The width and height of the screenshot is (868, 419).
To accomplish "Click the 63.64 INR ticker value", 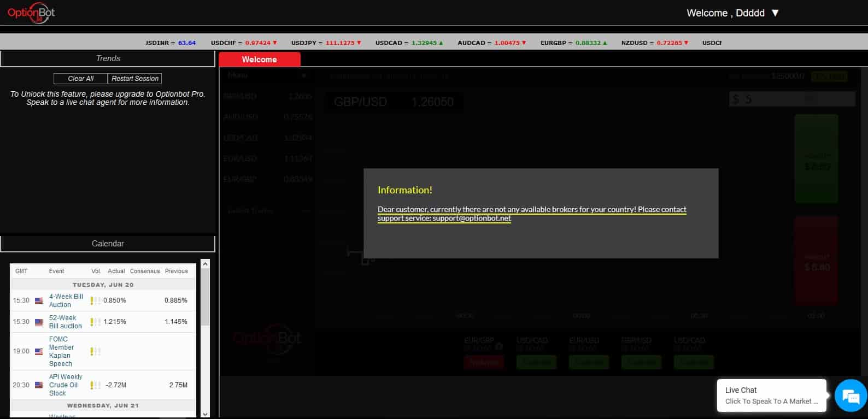I will coord(187,43).
